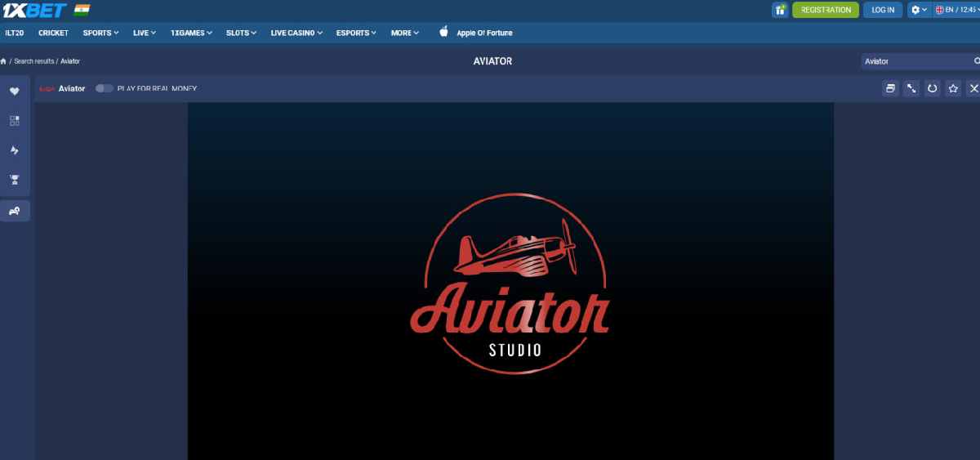Expand the EN language selector
The height and width of the screenshot is (460, 980).
[x=957, y=10]
